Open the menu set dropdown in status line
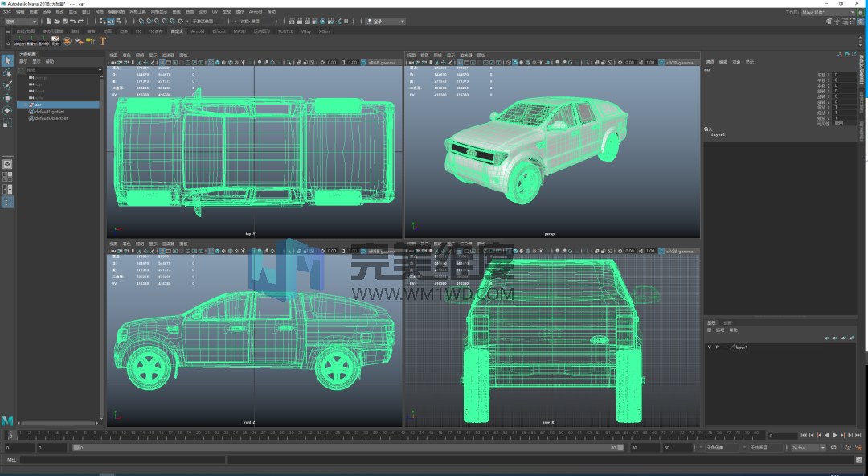This screenshot has height=476, width=868. 20,22
